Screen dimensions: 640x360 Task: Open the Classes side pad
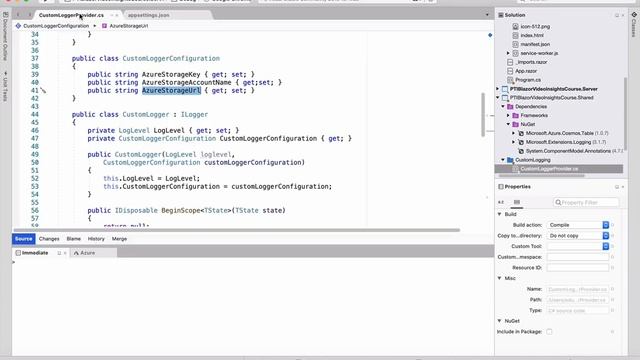[634, 24]
